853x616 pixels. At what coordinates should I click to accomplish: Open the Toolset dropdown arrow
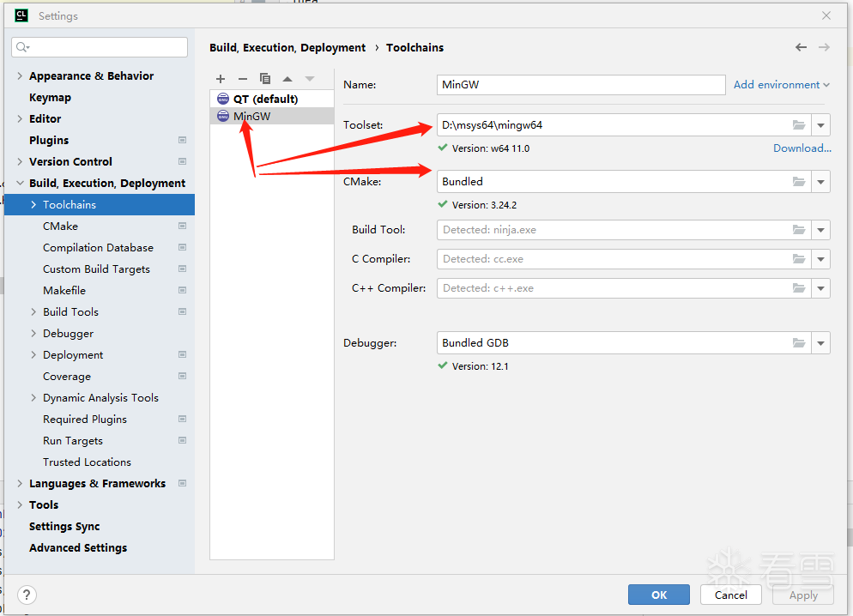coord(821,125)
